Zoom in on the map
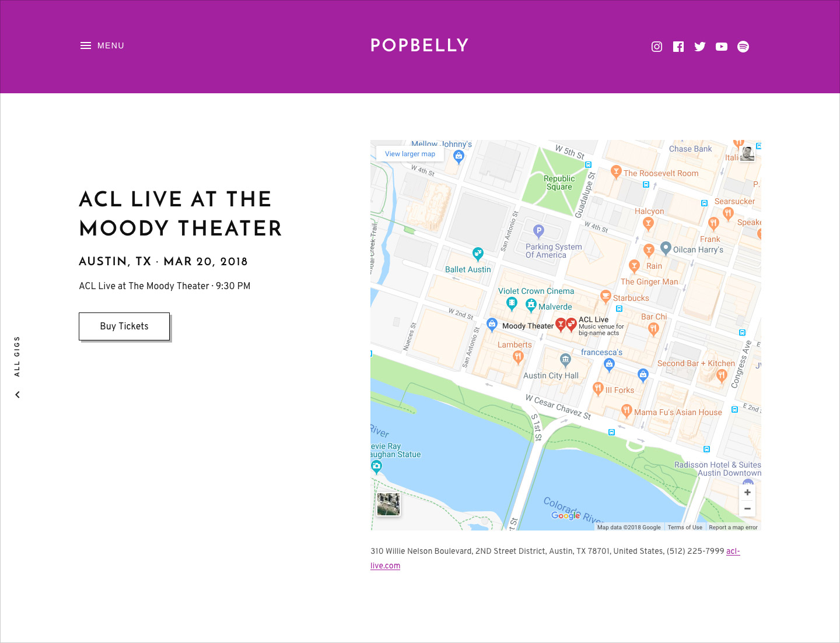The image size is (840, 643). coord(747,493)
